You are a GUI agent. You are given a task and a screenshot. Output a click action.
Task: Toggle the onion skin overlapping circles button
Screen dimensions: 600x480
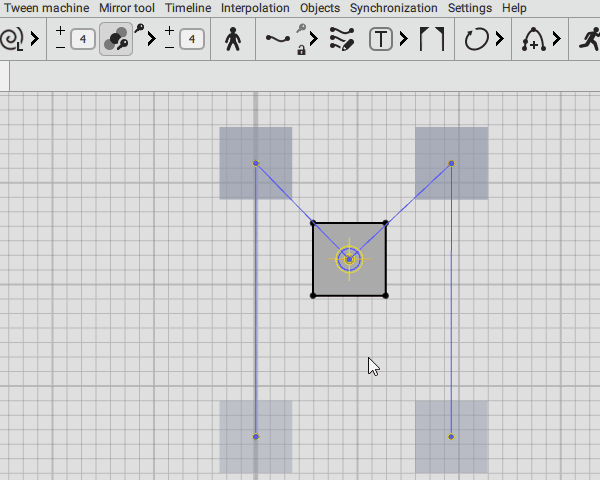(x=116, y=40)
